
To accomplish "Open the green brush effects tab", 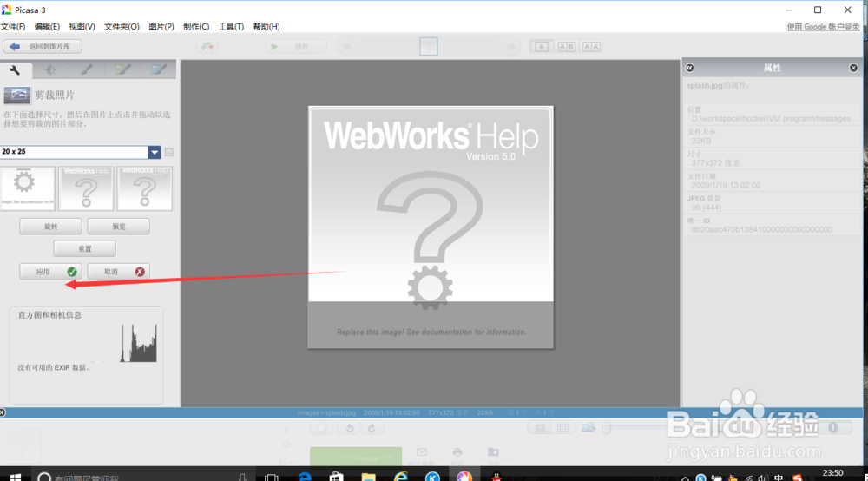I will (122, 69).
